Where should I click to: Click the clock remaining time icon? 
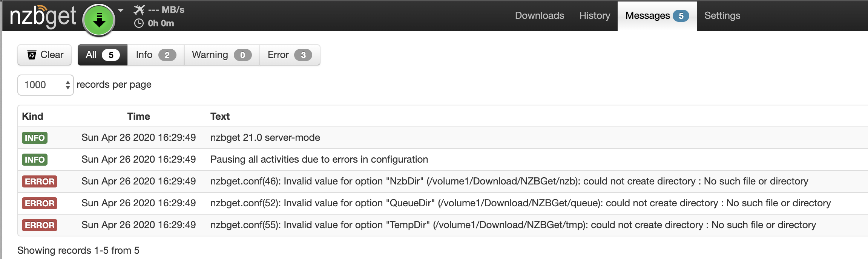coord(139,23)
